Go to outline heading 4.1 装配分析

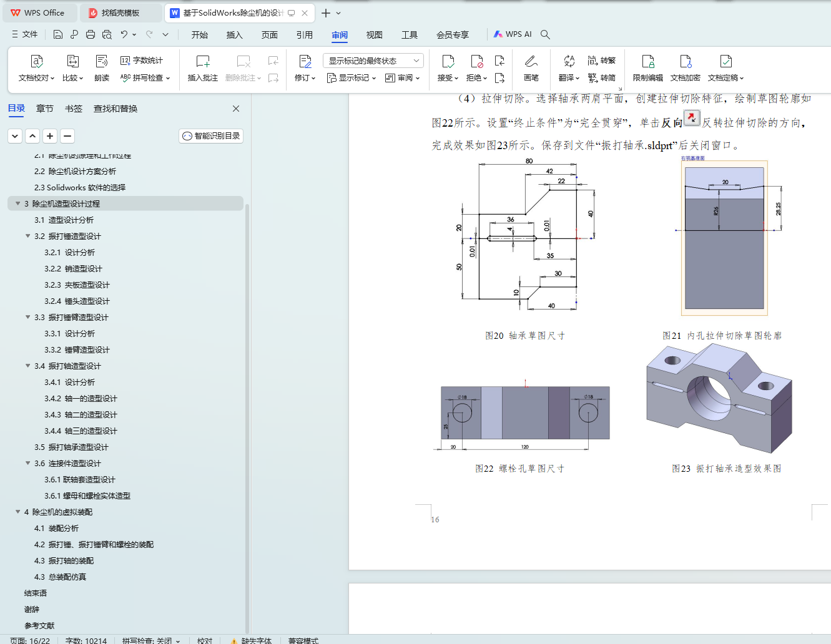pos(56,528)
